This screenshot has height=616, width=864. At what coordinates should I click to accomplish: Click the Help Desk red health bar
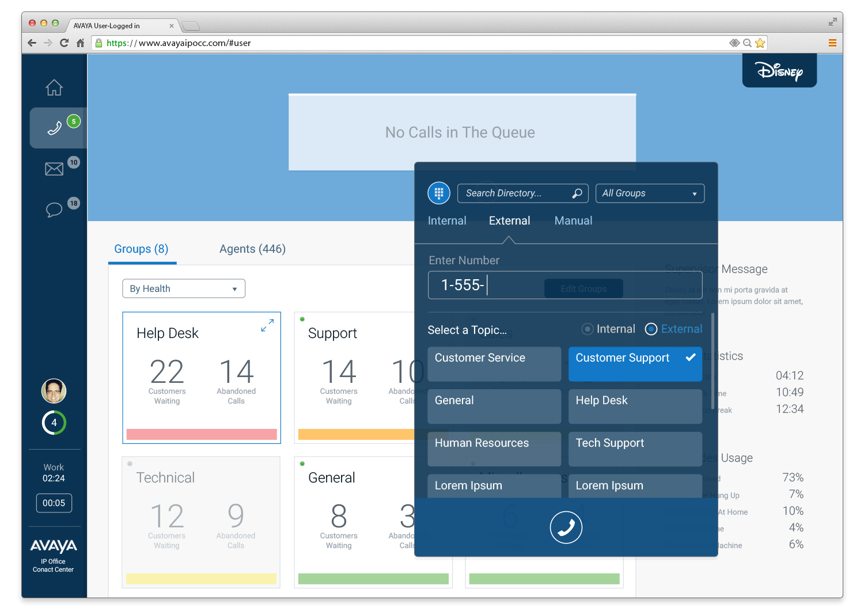(202, 435)
